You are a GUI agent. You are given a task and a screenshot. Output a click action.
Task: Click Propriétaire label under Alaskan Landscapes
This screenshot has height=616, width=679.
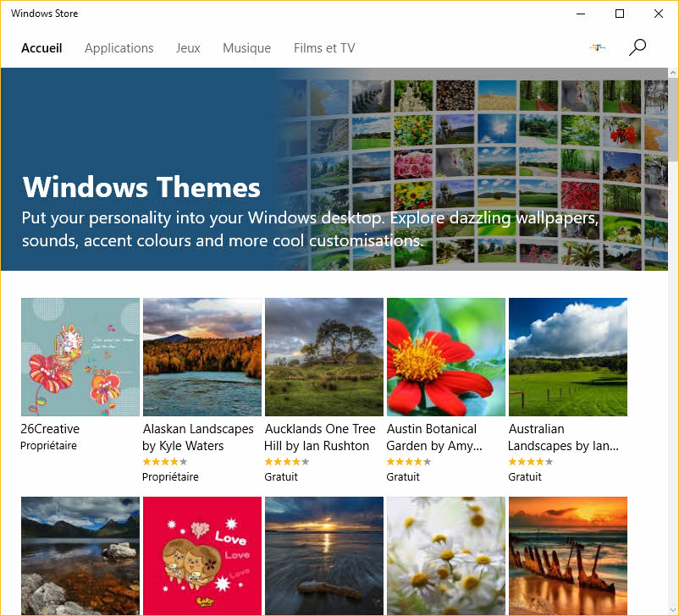click(x=171, y=477)
